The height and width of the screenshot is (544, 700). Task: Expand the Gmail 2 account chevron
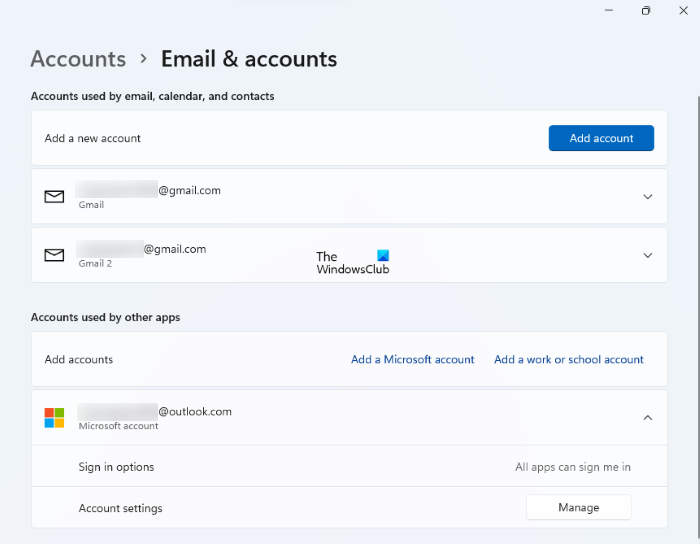647,256
